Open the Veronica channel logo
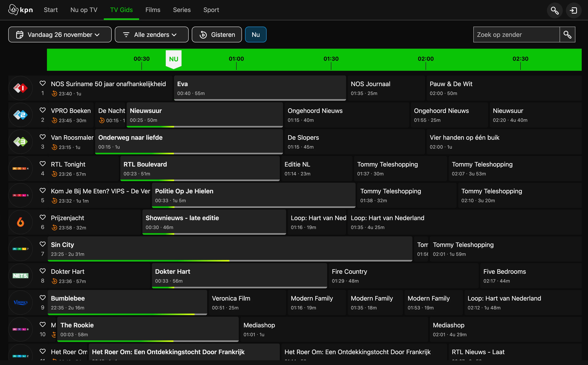The height and width of the screenshot is (365, 588). point(21,303)
